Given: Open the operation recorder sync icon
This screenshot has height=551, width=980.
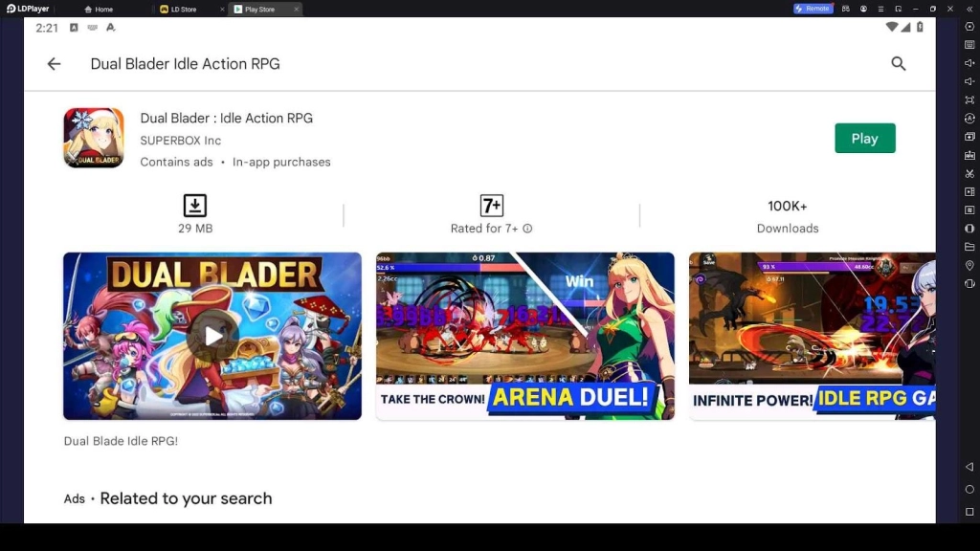Looking at the screenshot, I should [x=969, y=118].
